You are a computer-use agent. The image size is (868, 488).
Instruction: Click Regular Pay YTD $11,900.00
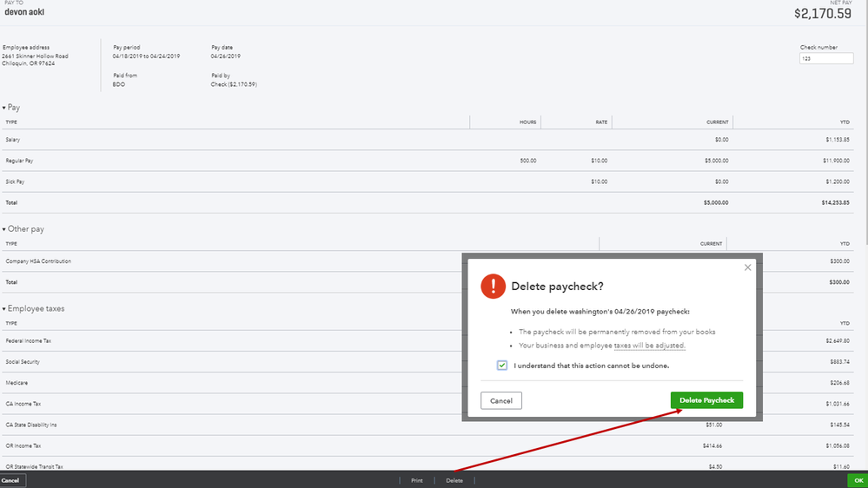[836, 161]
